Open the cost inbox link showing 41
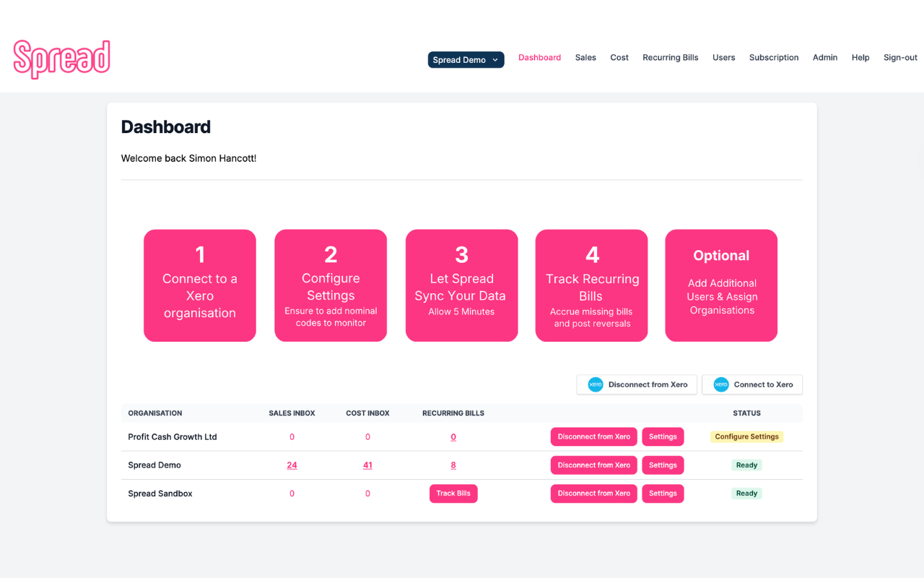The height and width of the screenshot is (578, 924). [367, 465]
